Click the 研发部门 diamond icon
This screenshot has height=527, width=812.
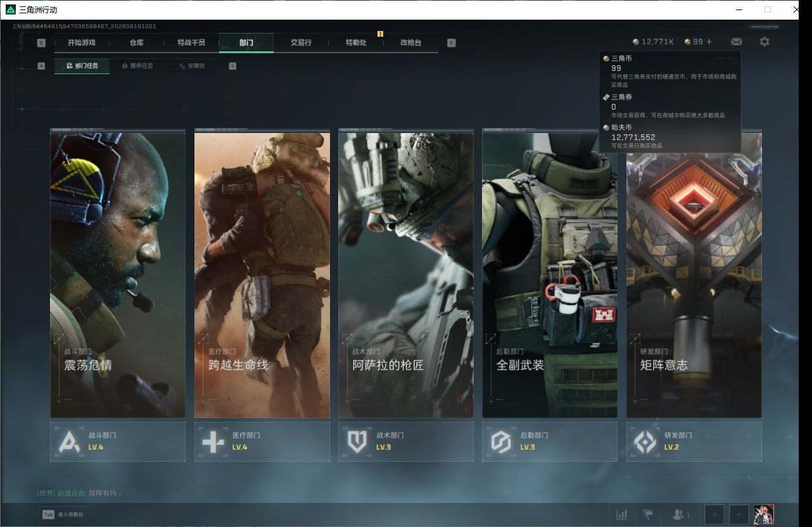tap(645, 441)
